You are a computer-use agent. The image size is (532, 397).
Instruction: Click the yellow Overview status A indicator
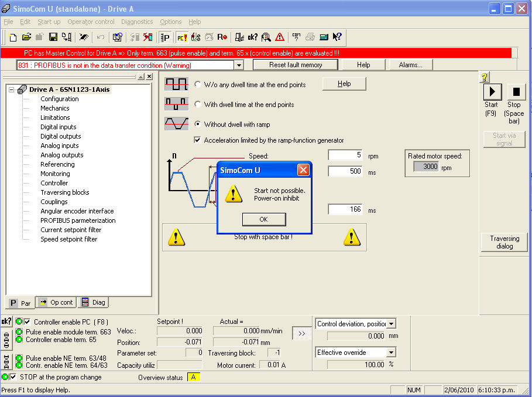pyautogui.click(x=193, y=377)
